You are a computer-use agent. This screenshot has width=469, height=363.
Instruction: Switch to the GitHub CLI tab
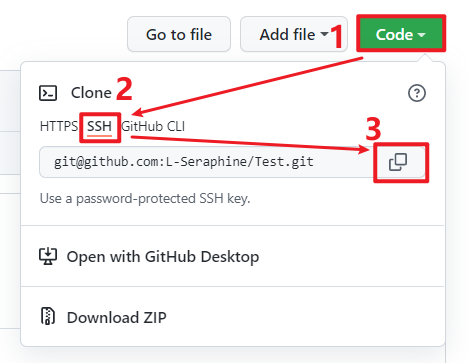153,126
